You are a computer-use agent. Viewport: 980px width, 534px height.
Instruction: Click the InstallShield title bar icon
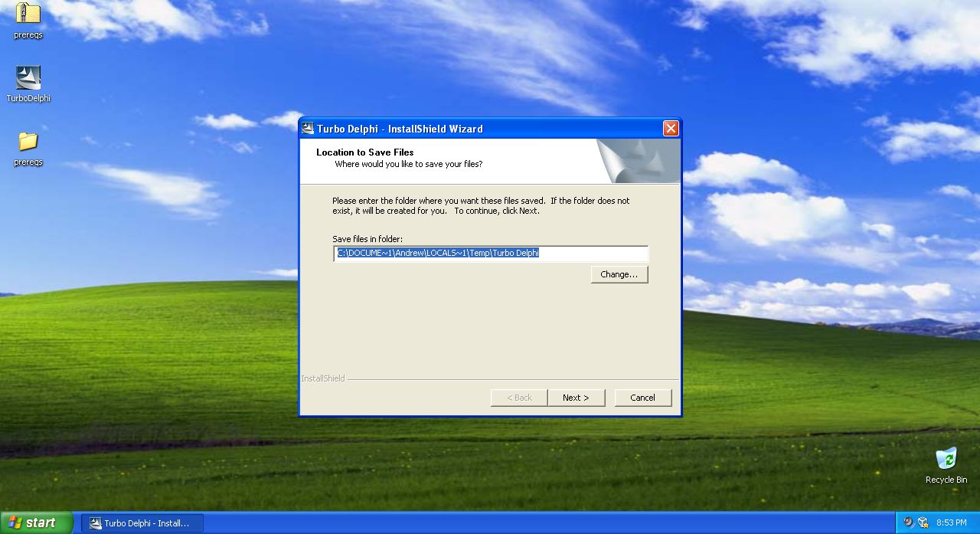(307, 129)
